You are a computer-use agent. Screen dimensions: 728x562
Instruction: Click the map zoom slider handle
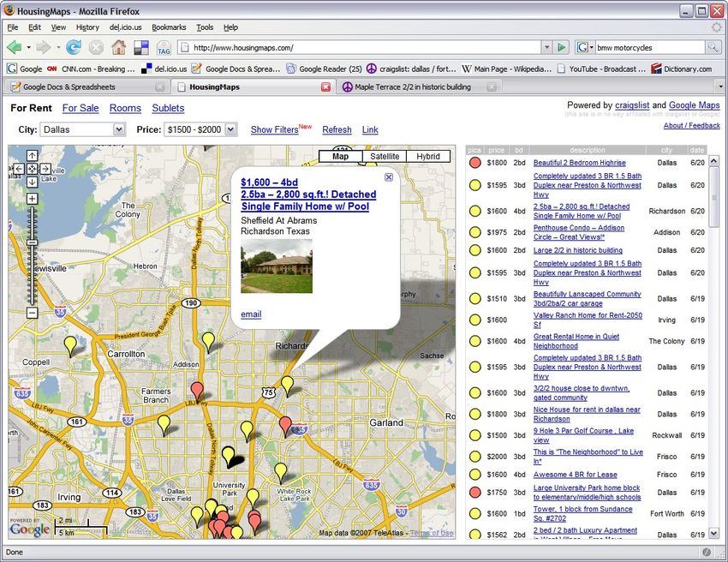32,242
